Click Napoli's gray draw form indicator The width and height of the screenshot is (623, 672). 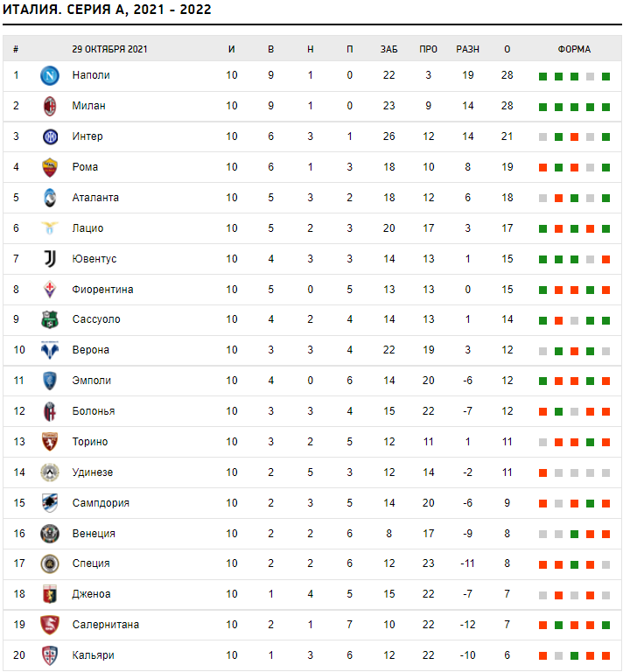click(590, 76)
